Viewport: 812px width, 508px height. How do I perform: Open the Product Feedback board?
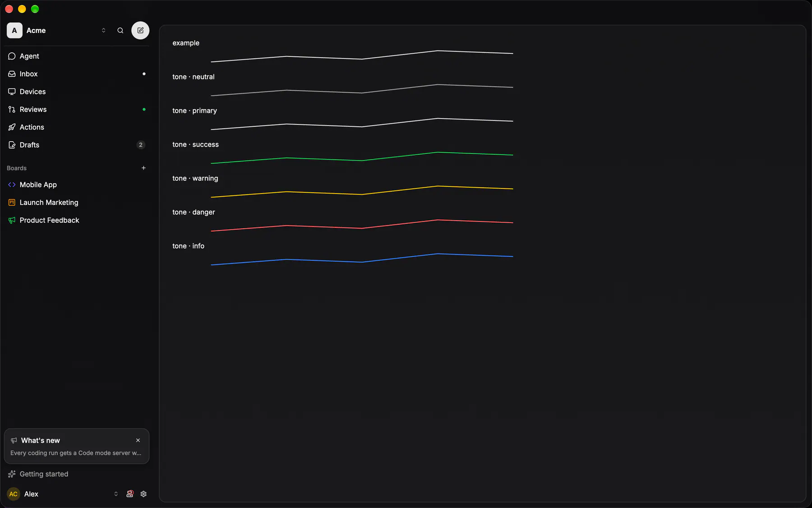tap(77, 220)
